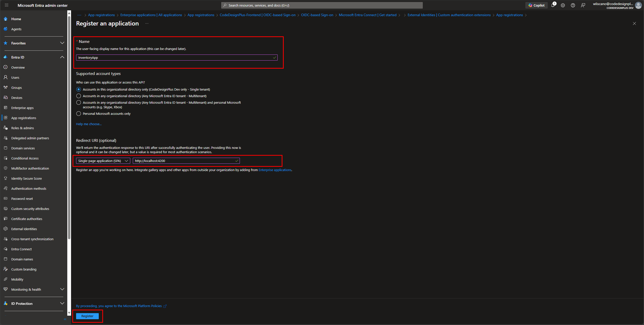Select Multitenant organizational directory option
This screenshot has width=644, height=325.
(79, 96)
